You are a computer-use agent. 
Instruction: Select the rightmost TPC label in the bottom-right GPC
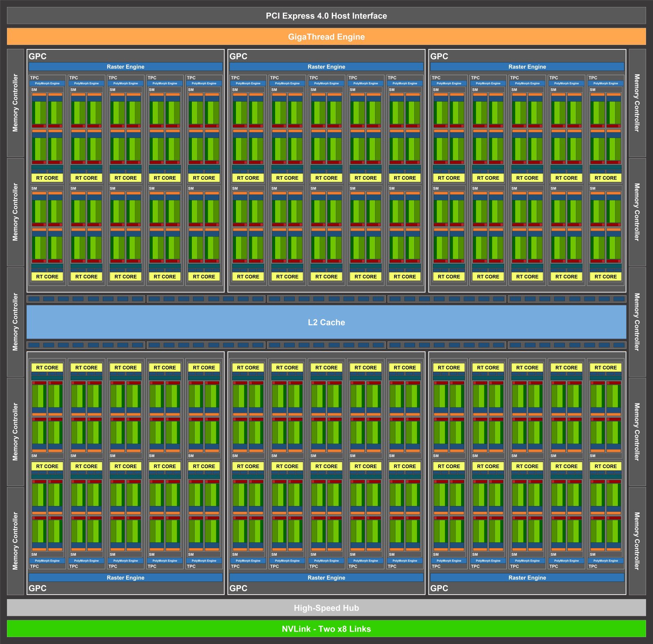(593, 566)
